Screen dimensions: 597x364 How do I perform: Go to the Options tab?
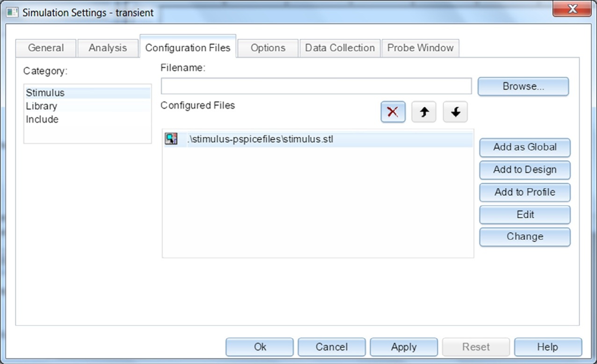[x=268, y=48]
